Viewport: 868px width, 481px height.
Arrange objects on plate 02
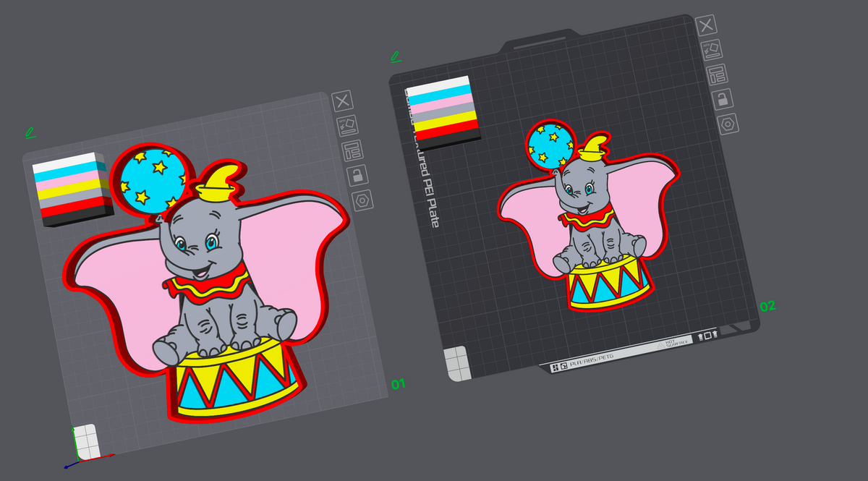point(716,74)
